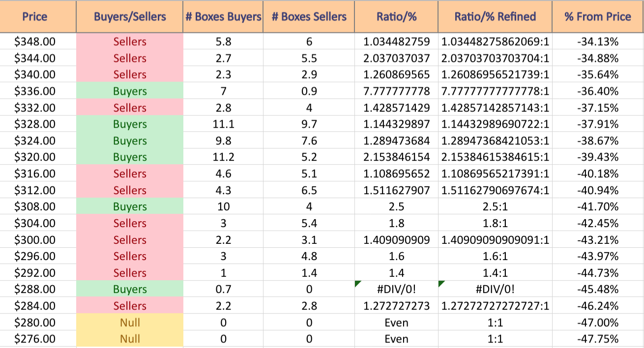This screenshot has height=348, width=644.
Task: Click the # Boxes Buyers header
Action: (x=223, y=16)
